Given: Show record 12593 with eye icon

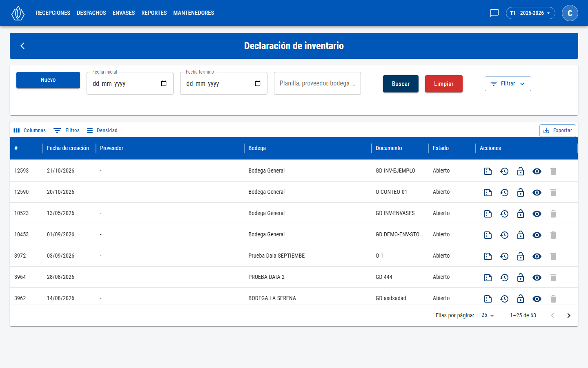Looking at the screenshot, I should pos(537,171).
